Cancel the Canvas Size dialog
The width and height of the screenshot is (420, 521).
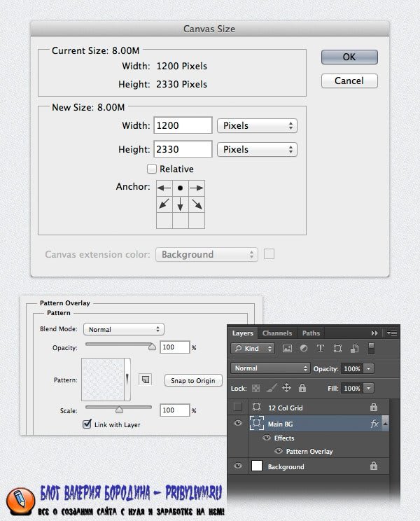(349, 81)
